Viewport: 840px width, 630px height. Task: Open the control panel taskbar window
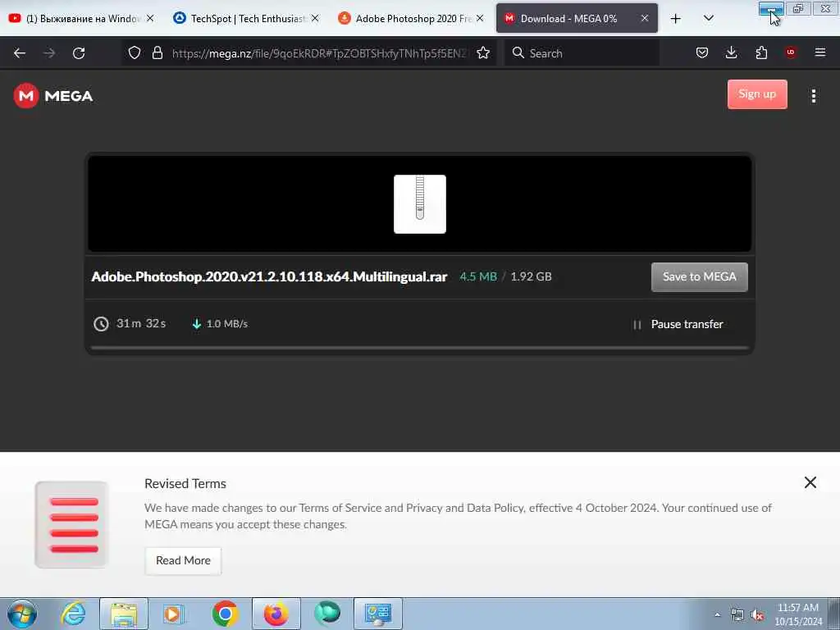click(x=378, y=614)
